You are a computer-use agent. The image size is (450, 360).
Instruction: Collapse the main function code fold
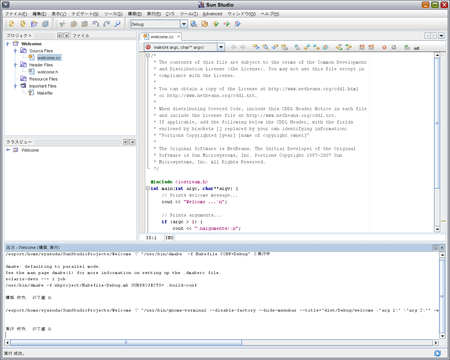coord(148,188)
